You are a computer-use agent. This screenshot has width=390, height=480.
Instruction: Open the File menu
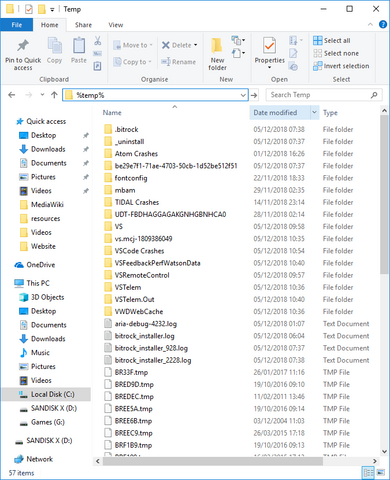(x=17, y=25)
